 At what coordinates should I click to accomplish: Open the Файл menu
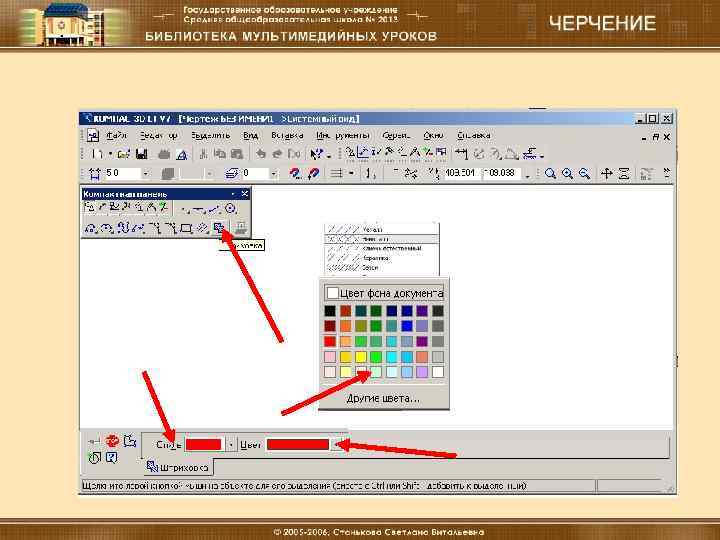point(117,135)
